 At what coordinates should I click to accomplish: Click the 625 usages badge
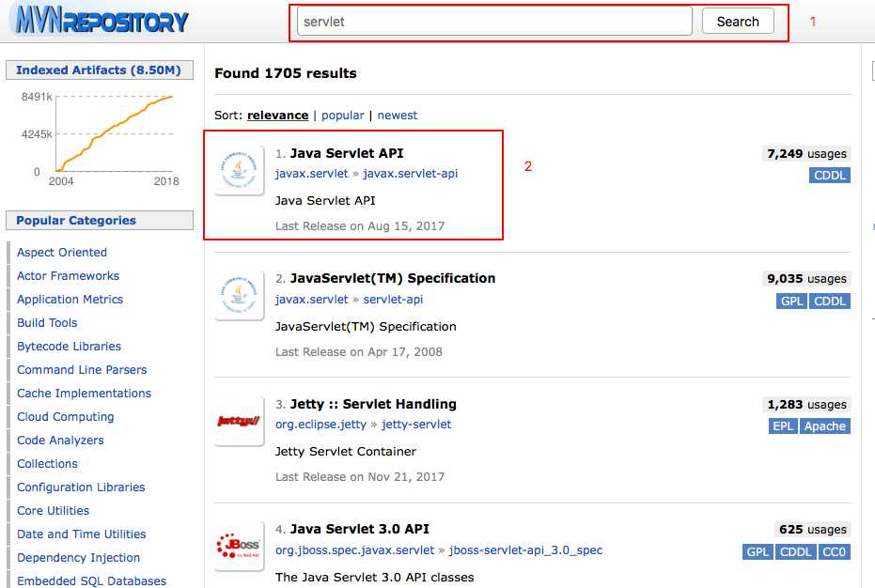click(812, 529)
